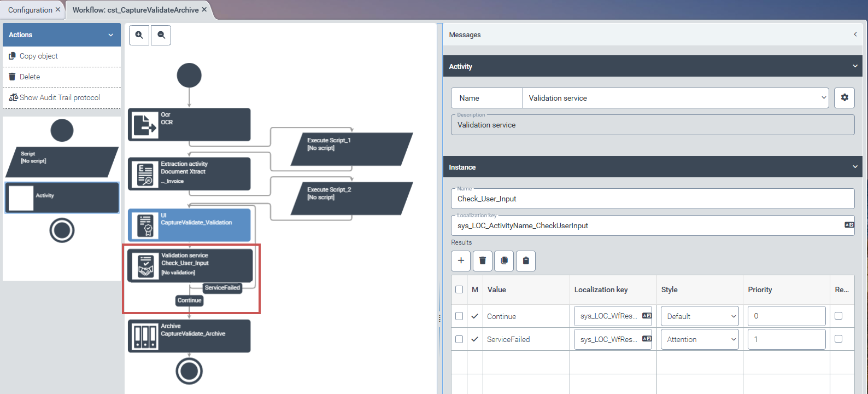Image resolution: width=868 pixels, height=394 pixels.
Task: Delete selected result with trash button
Action: (483, 260)
